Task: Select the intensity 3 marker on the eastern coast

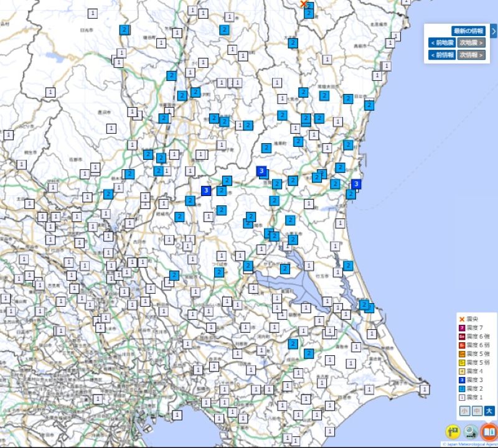Action: coord(355,184)
